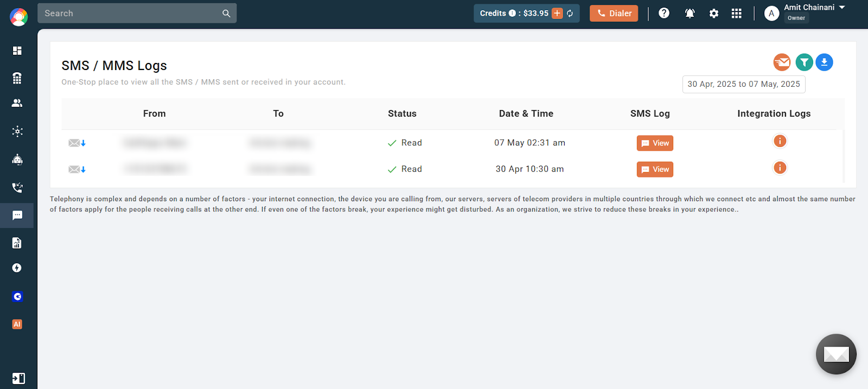Open the blue C app icon in sidebar
Screen dimensions: 868x389
(x=17, y=297)
